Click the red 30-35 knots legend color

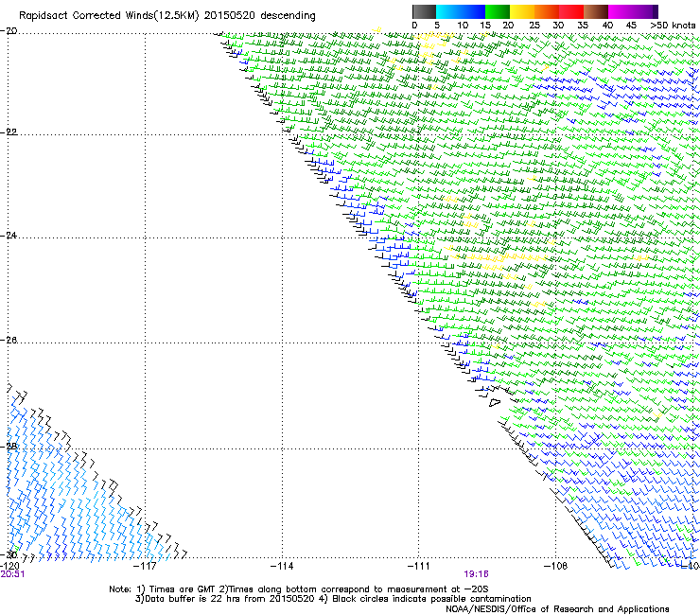tap(571, 11)
